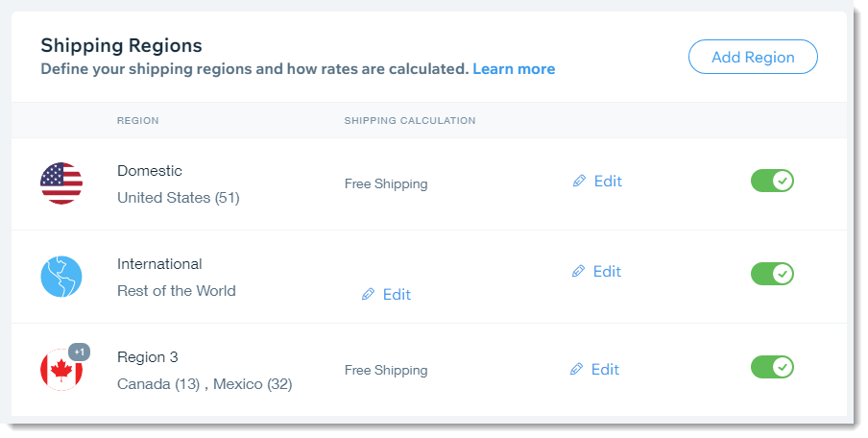Click the pencil icon in the Domestic row
This screenshot has width=868, height=438.
pyautogui.click(x=579, y=182)
